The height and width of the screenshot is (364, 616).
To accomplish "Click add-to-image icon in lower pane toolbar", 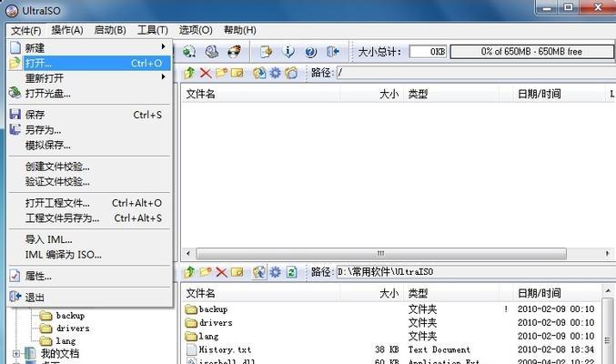I will coord(259,272).
